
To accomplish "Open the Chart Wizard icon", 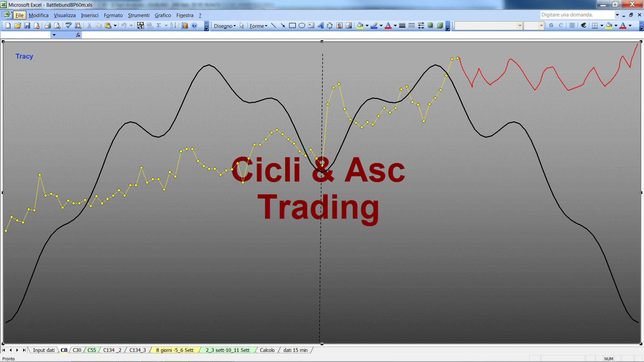I will pyautogui.click(x=184, y=25).
